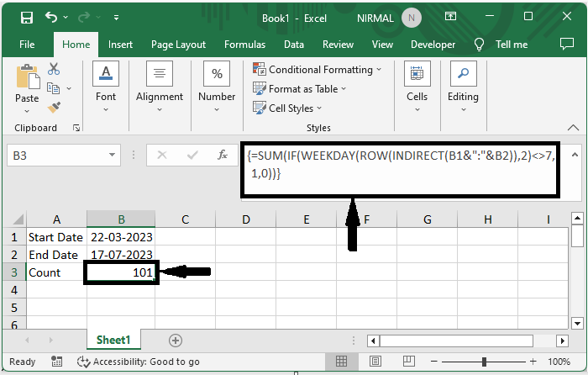Collapse the ribbon with chevron
The width and height of the screenshot is (588, 375).
pyautogui.click(x=573, y=128)
